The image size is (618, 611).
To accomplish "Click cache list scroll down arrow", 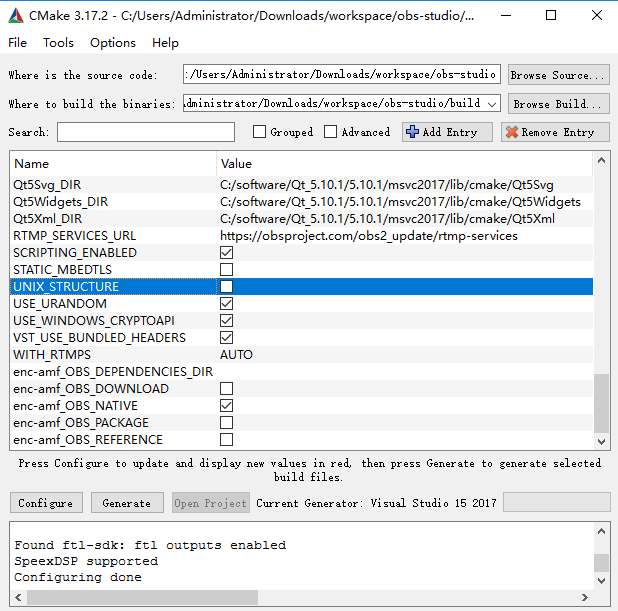I will tap(601, 441).
